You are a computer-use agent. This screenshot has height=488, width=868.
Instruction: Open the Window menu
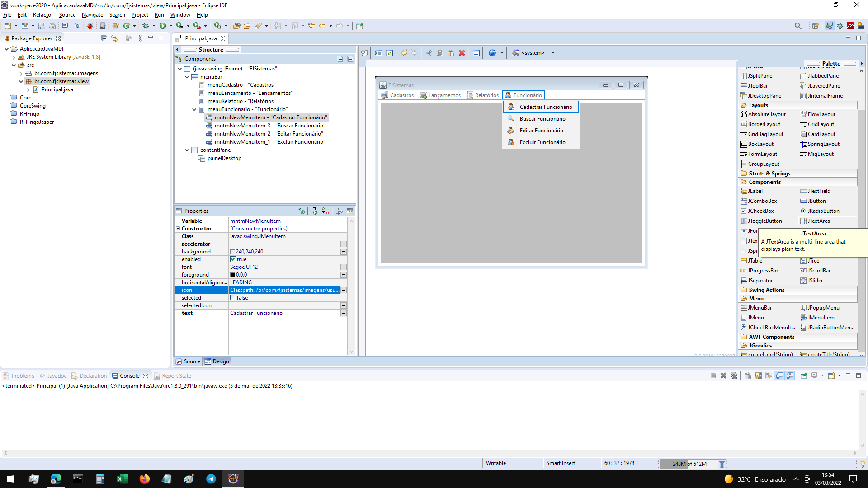[x=180, y=15]
